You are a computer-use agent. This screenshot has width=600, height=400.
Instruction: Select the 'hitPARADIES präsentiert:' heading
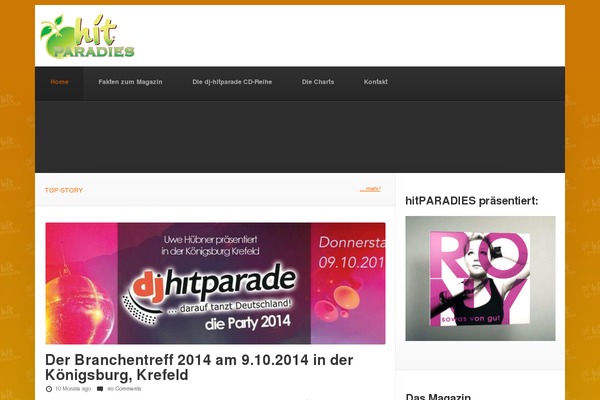[x=471, y=201]
